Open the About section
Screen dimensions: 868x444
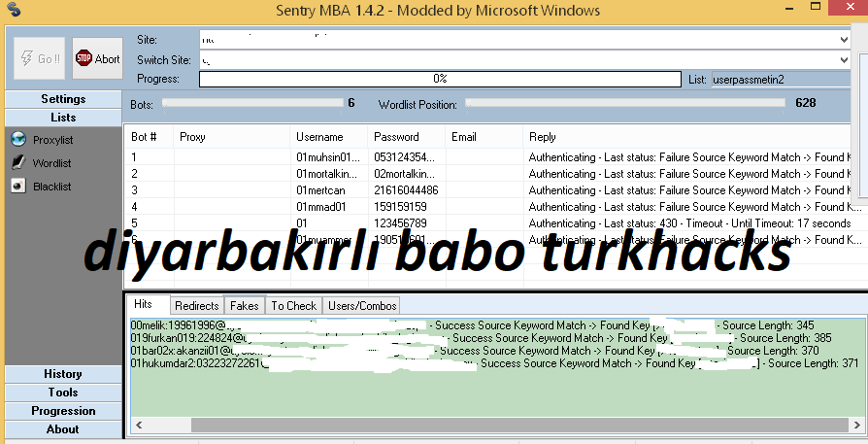pos(63,429)
